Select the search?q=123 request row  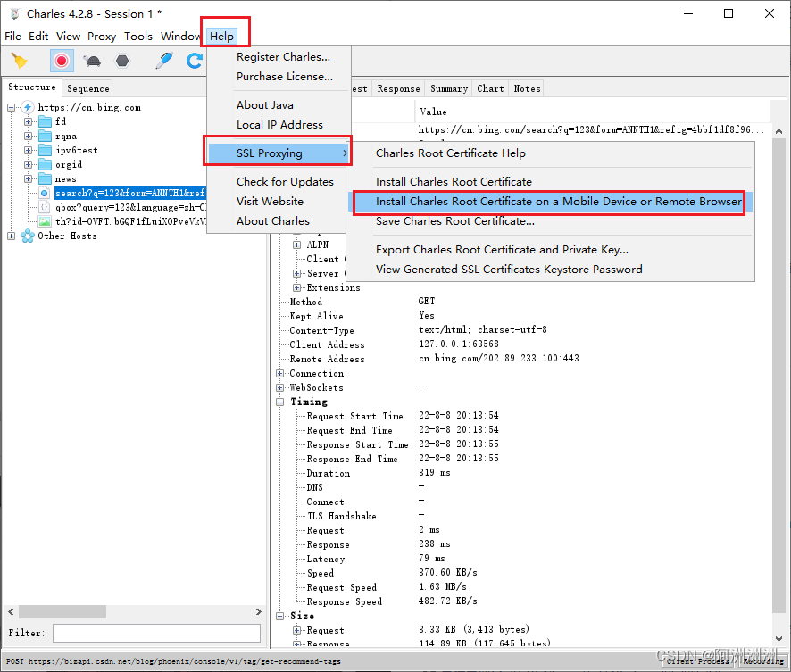[130, 193]
